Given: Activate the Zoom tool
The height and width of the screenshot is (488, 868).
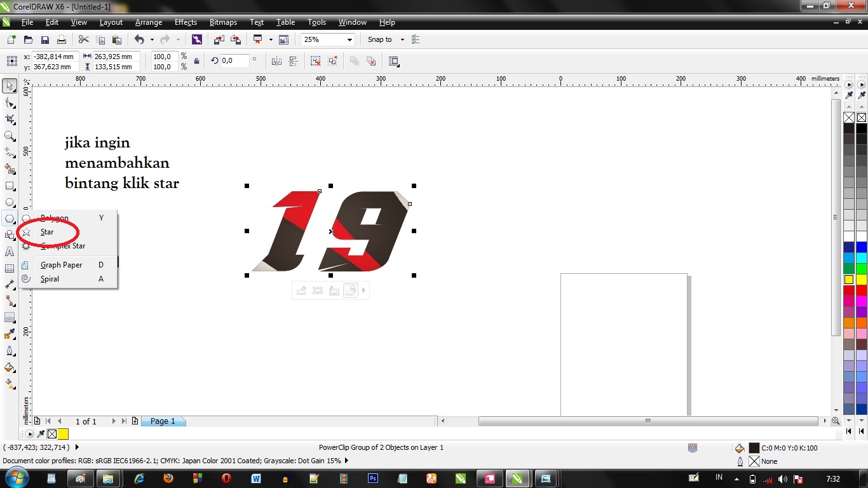Looking at the screenshot, I should tap(10, 135).
